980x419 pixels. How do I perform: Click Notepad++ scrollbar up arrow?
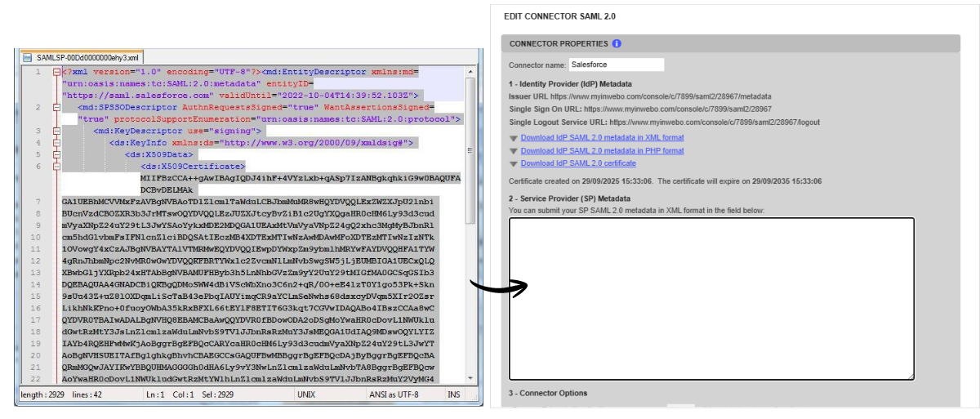pos(470,72)
